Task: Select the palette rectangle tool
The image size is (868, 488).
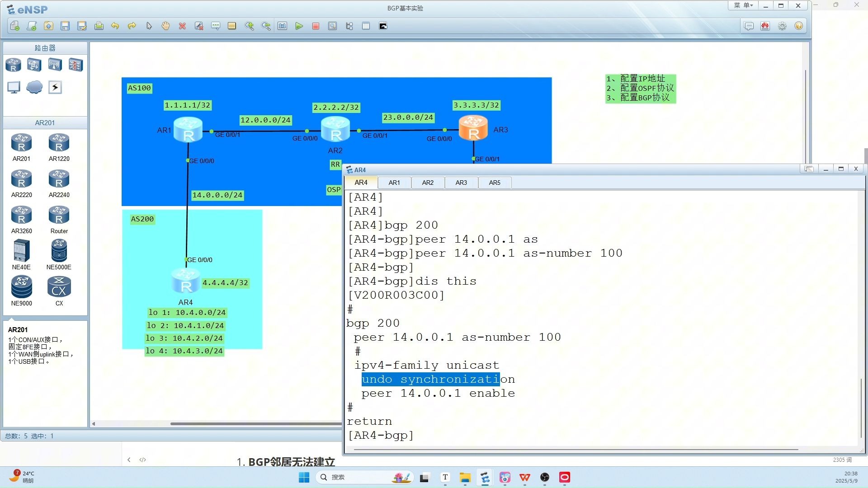Action: [x=232, y=26]
